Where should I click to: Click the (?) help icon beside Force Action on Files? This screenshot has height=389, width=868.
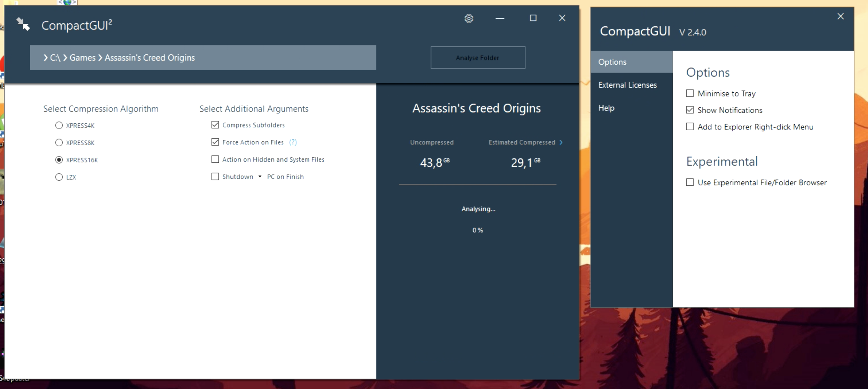pos(293,142)
